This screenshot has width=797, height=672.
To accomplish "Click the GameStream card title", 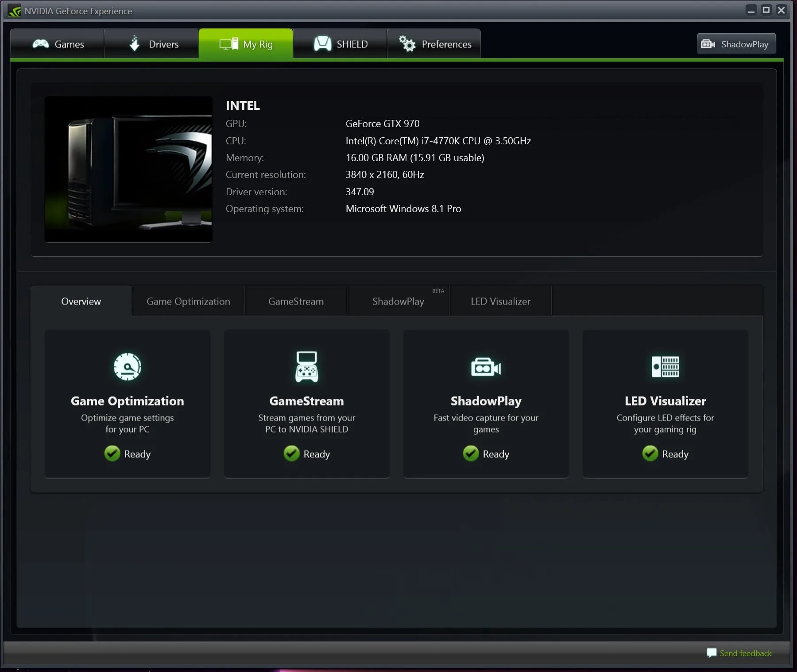I will (306, 401).
